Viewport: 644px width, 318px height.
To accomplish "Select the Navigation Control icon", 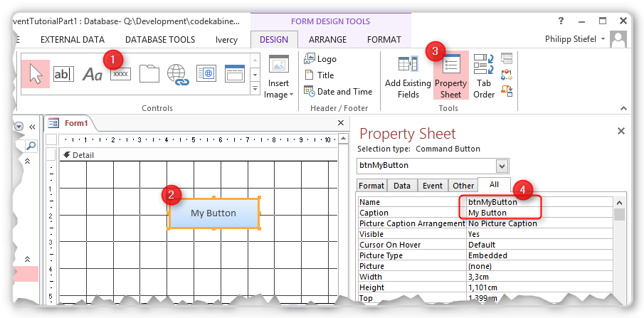I will tap(235, 73).
